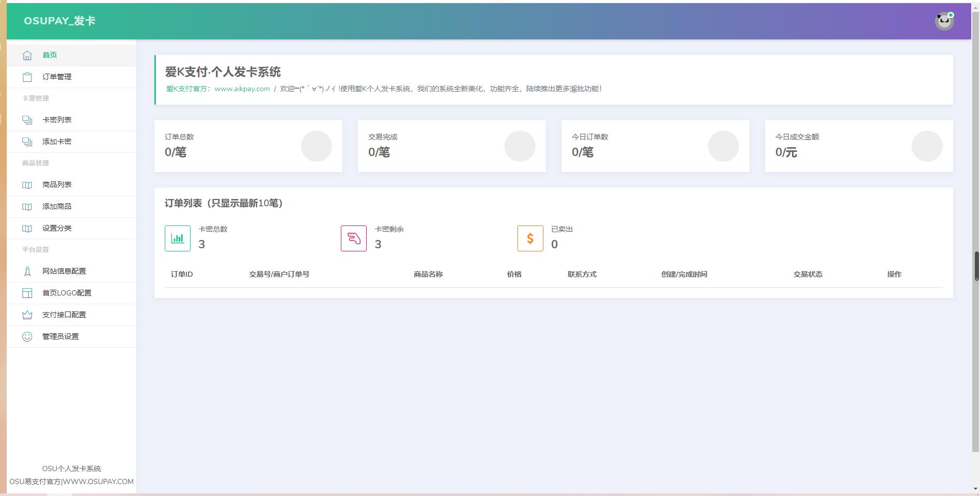The image size is (980, 496).
Task: Click the pink 卡密剩余 icon
Action: coord(354,238)
